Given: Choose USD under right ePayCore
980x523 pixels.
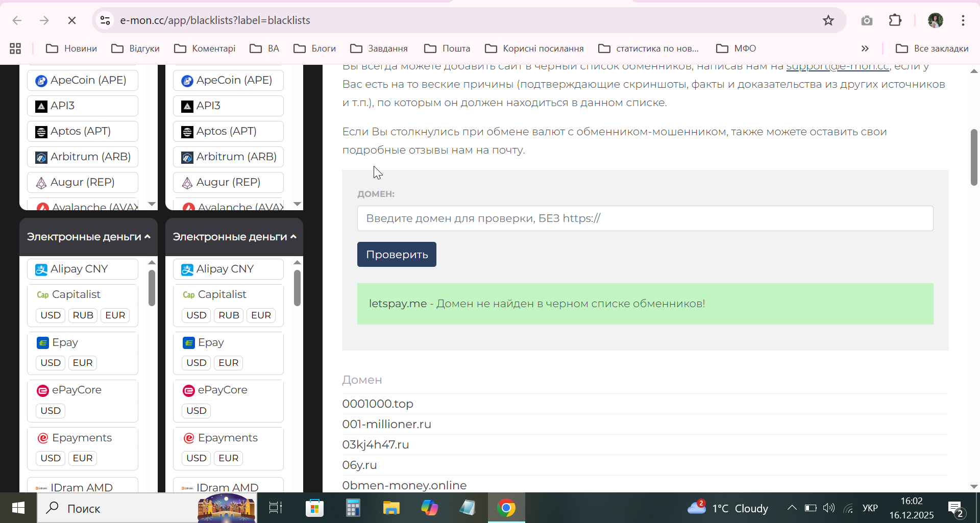Looking at the screenshot, I should (x=196, y=411).
